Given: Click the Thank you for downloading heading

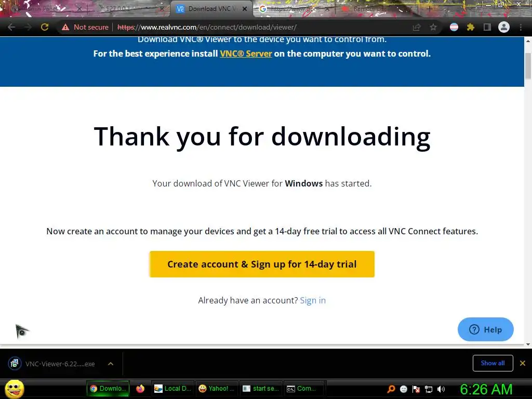Looking at the screenshot, I should [262, 137].
